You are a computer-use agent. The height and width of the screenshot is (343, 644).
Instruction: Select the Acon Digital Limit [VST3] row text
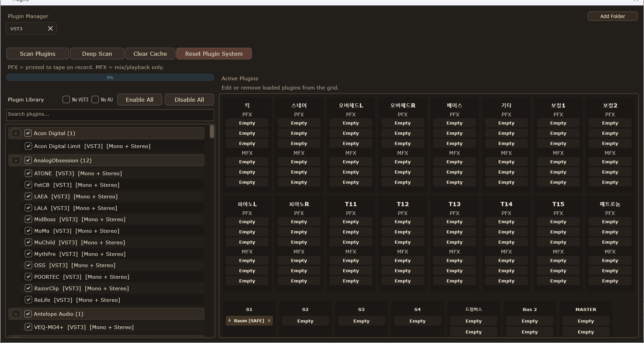(x=92, y=146)
